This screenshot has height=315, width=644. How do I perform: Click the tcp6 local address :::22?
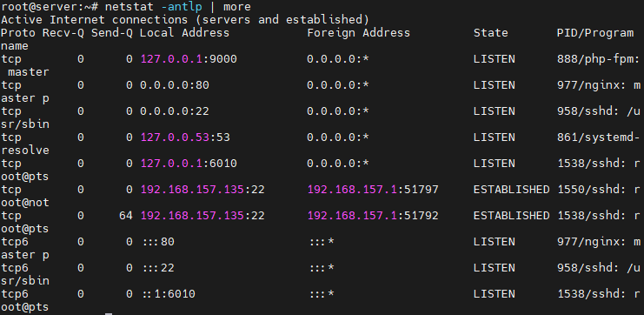159,268
